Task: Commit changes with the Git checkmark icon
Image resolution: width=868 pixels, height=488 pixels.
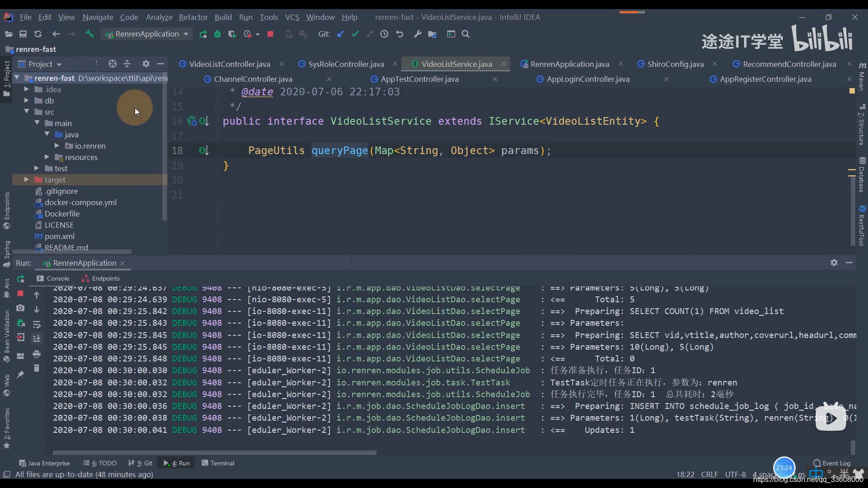Action: 355,34
